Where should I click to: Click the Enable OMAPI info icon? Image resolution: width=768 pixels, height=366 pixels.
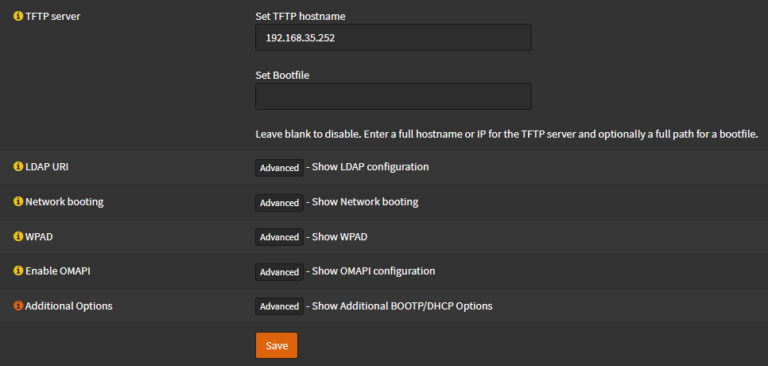click(x=18, y=271)
